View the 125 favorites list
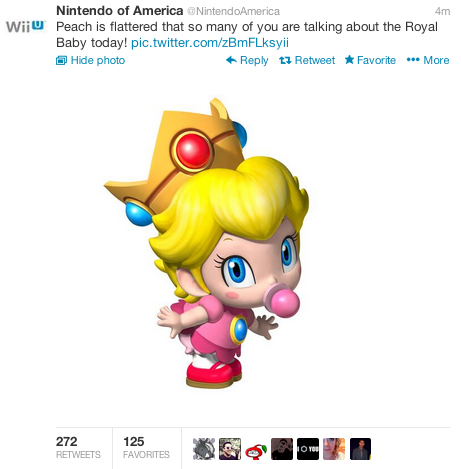Screen dimensions: 461x469 click(146, 448)
